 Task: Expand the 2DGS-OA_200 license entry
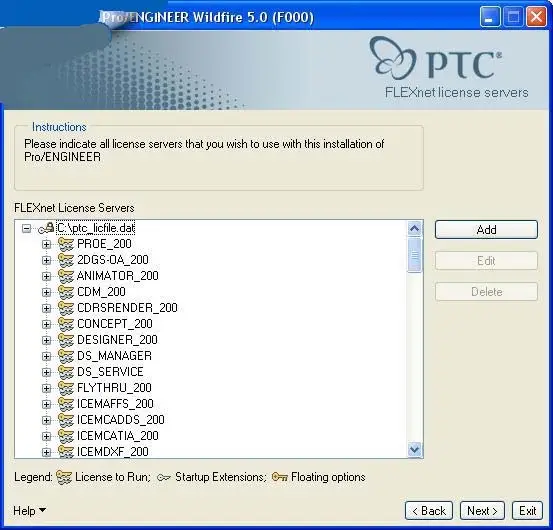[46, 260]
